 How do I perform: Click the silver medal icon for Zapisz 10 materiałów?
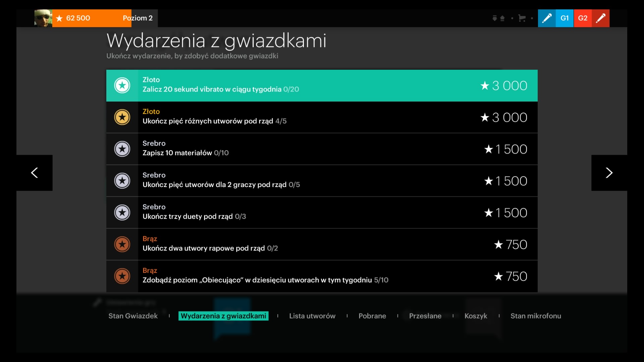coord(122,149)
